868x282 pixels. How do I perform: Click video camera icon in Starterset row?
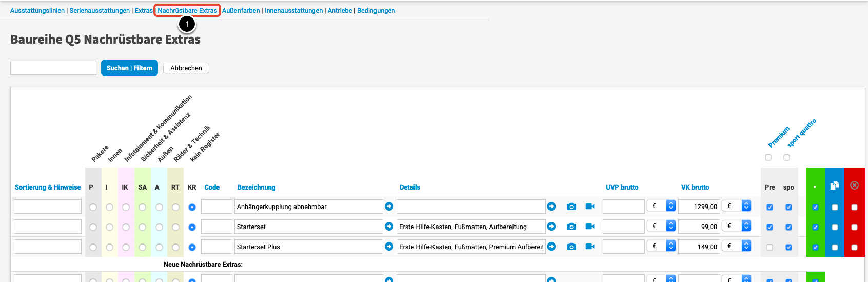tap(590, 227)
